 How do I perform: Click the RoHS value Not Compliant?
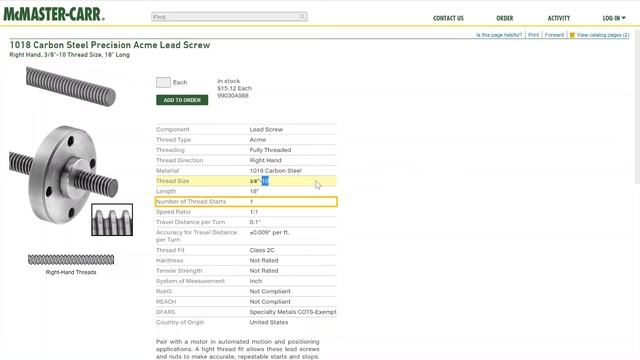[270, 291]
